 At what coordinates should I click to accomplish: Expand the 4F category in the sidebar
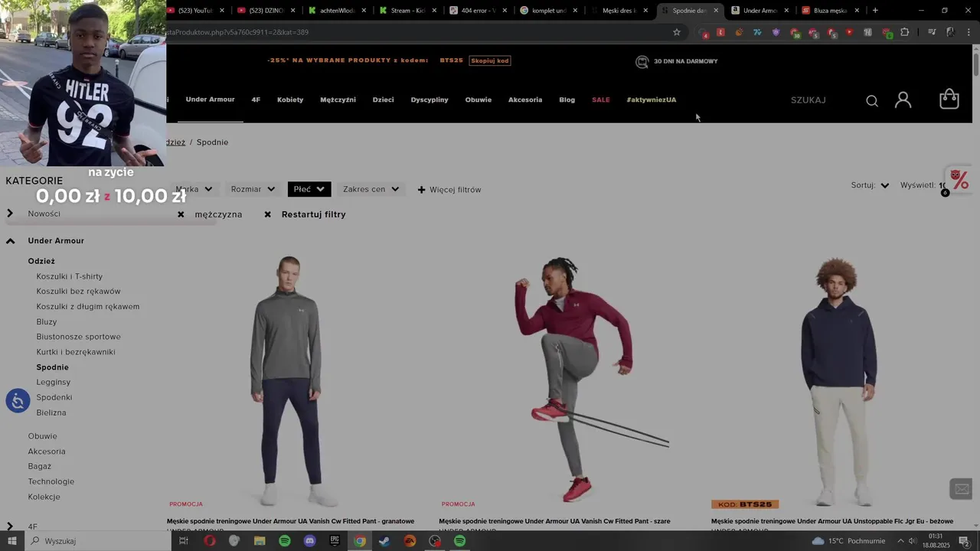10,527
